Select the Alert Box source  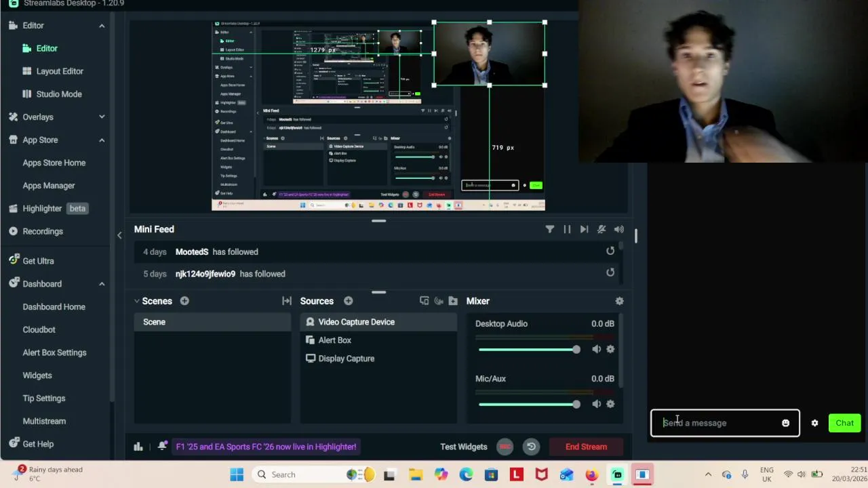click(x=378, y=340)
